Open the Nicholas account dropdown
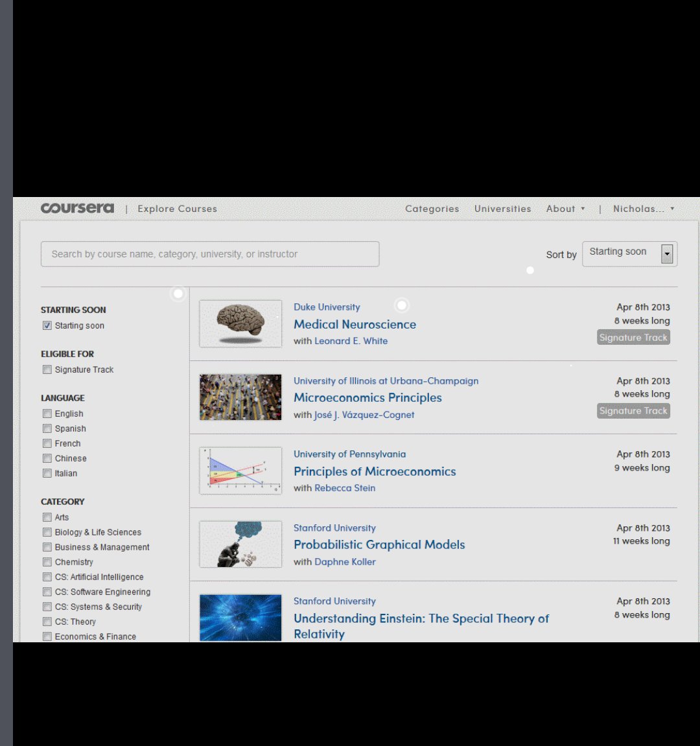Image resolution: width=700 pixels, height=746 pixels. [644, 209]
